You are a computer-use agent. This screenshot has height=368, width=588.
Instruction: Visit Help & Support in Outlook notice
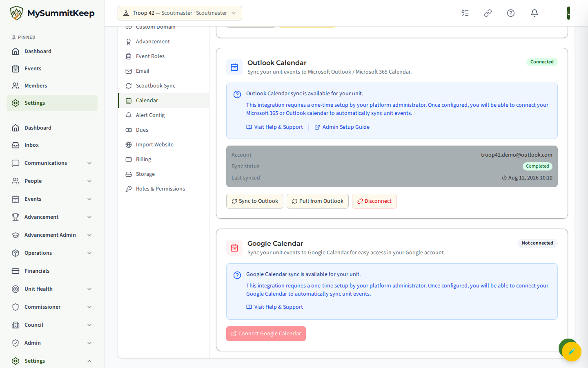[275, 127]
